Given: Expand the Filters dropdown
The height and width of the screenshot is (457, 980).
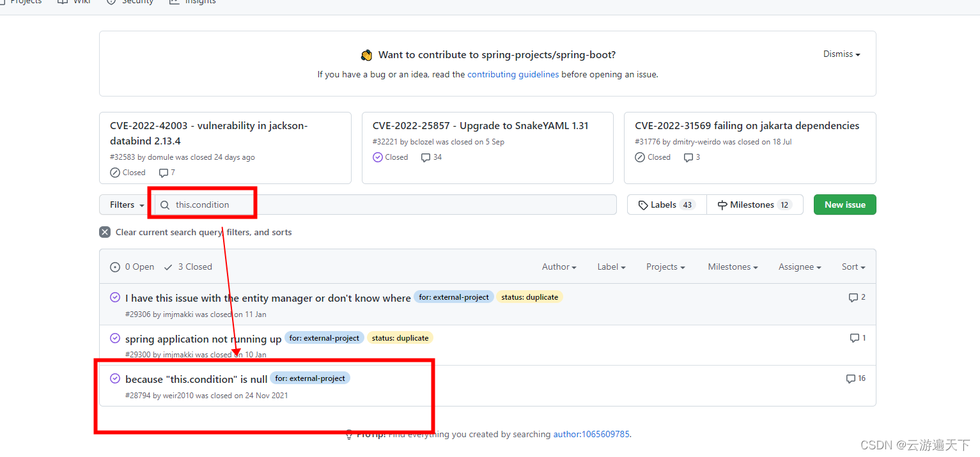Looking at the screenshot, I should pyautogui.click(x=123, y=204).
